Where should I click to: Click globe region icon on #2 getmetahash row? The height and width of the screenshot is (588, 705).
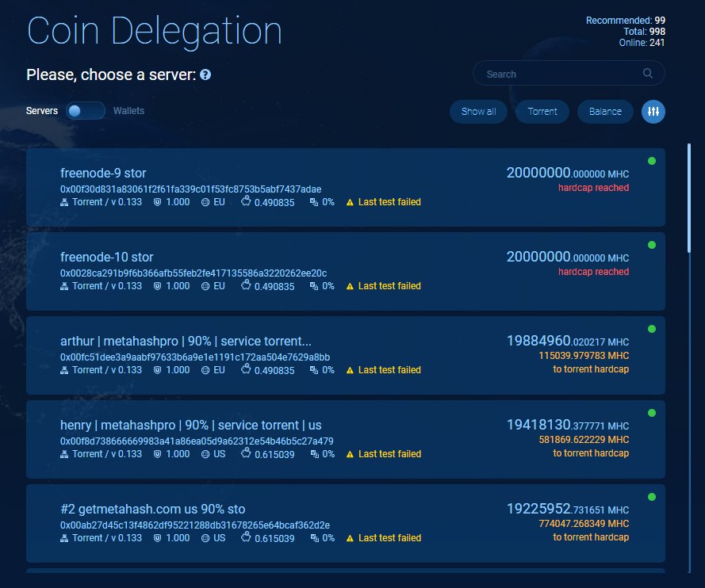(x=205, y=538)
